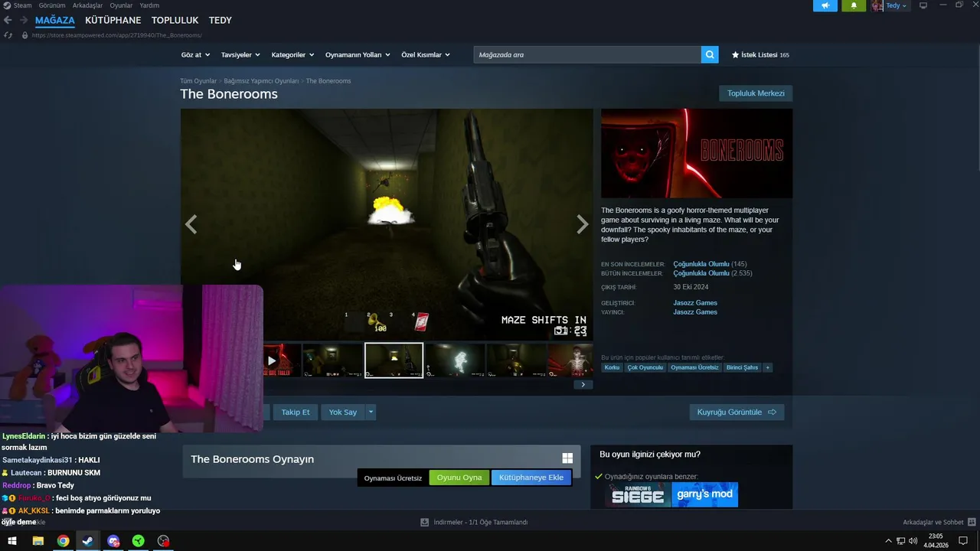This screenshot has width=980, height=551.
Task: Click the Takip Et button
Action: pos(296,412)
